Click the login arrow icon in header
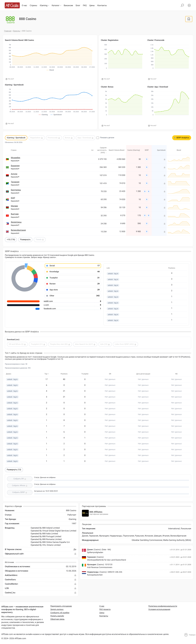 click(x=189, y=5)
